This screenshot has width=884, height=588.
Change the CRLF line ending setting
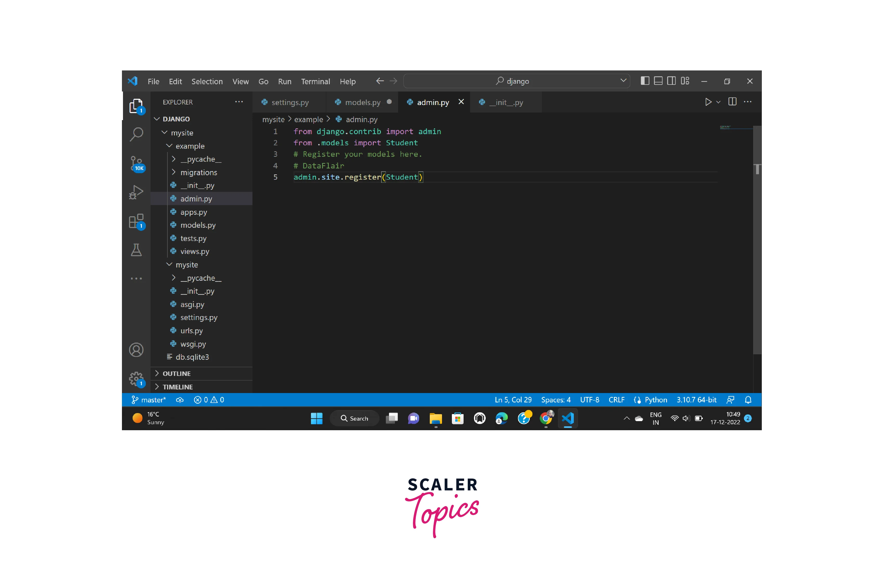tap(616, 400)
